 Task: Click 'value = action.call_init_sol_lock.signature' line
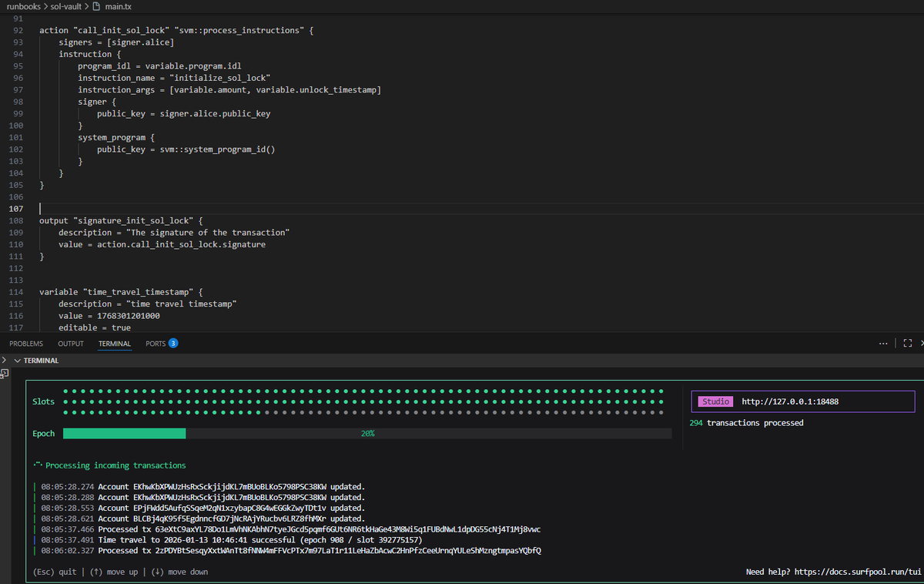162,244
